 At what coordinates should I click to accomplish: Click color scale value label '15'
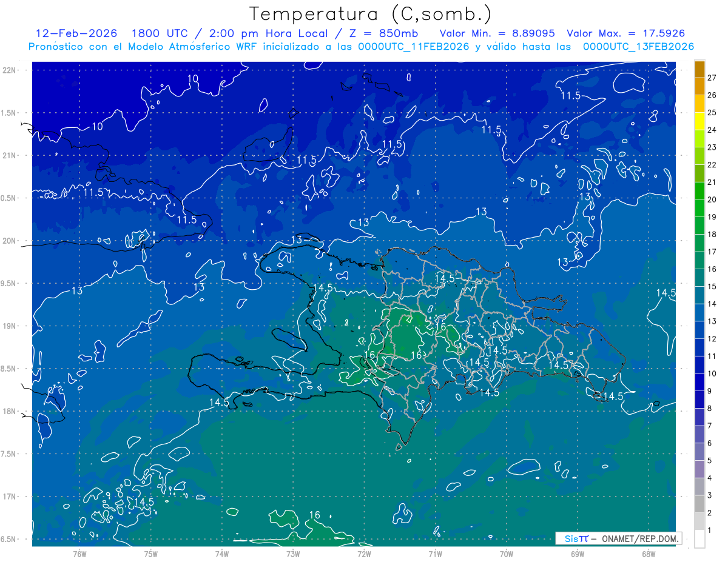(x=712, y=287)
